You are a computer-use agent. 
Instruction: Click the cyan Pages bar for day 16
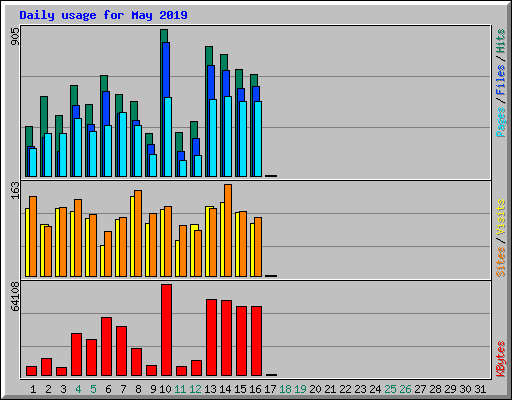click(x=258, y=139)
